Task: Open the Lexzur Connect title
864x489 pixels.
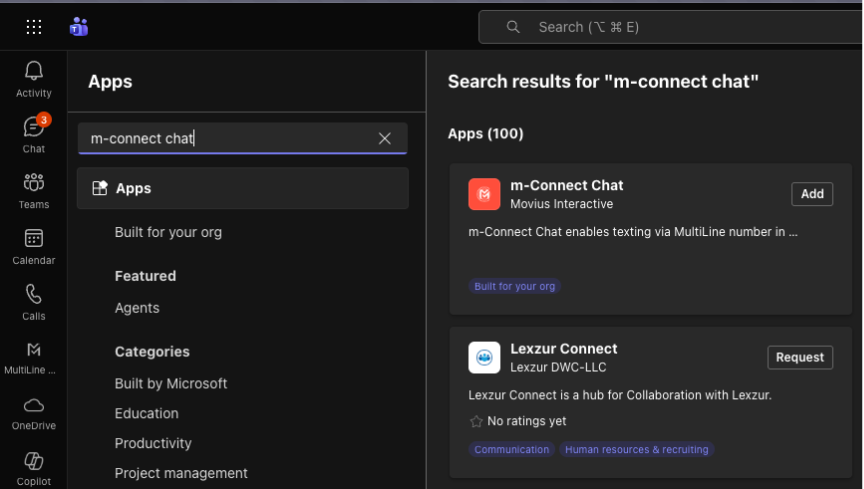Action: (x=564, y=348)
